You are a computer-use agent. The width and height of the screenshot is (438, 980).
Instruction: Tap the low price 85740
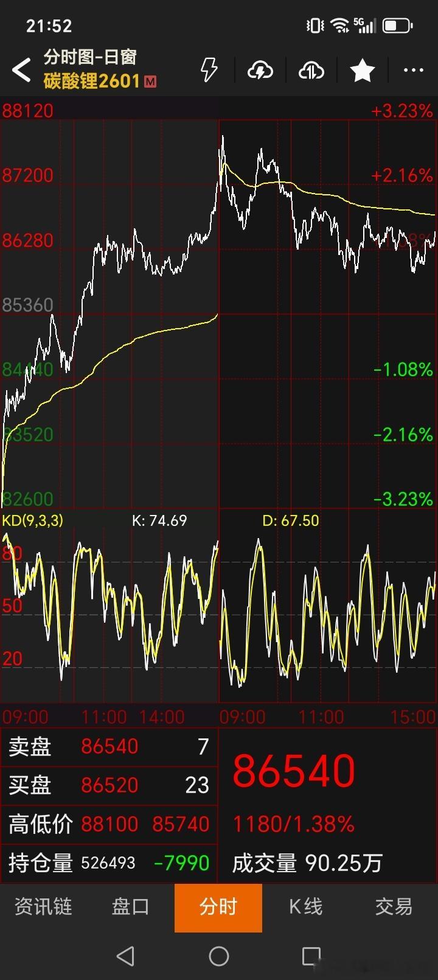coord(181,824)
